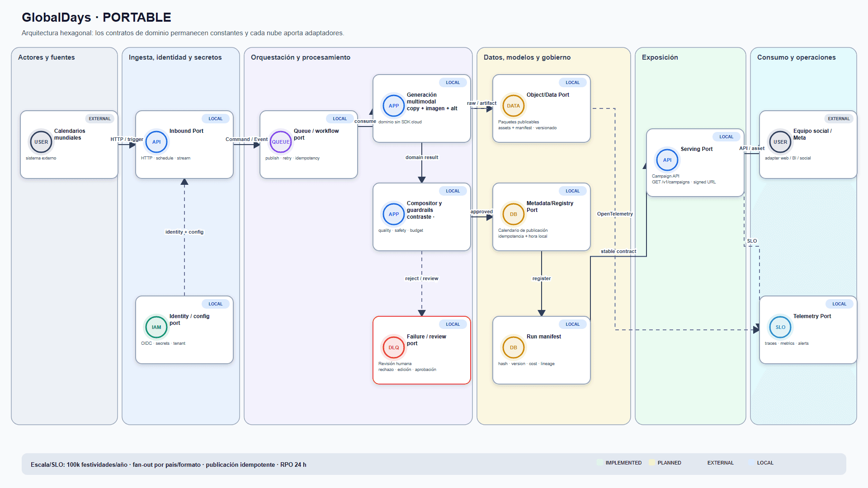This screenshot has height=488, width=868.
Task: Click the 'consume' edge label
Action: (x=365, y=121)
